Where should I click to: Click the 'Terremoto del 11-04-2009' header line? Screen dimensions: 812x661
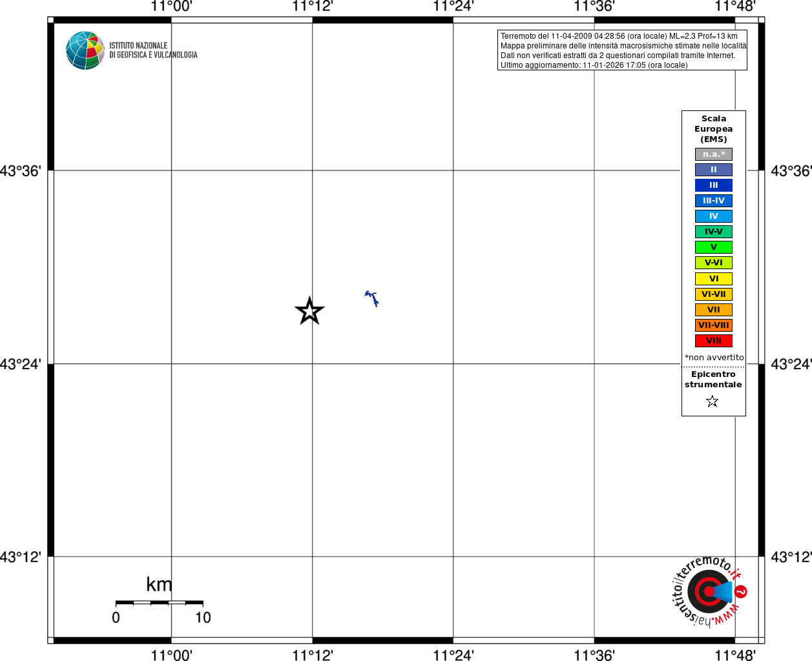point(619,36)
